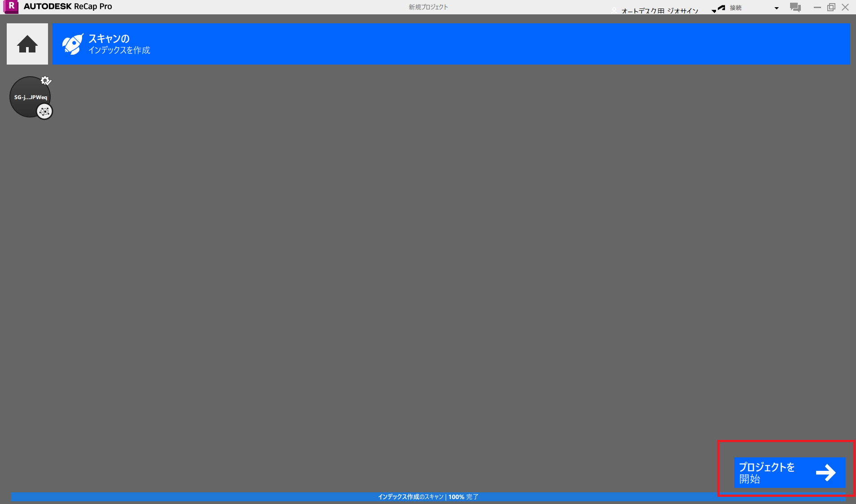Minimize the ReCap Pro window
This screenshot has width=856, height=504.
click(x=817, y=7)
